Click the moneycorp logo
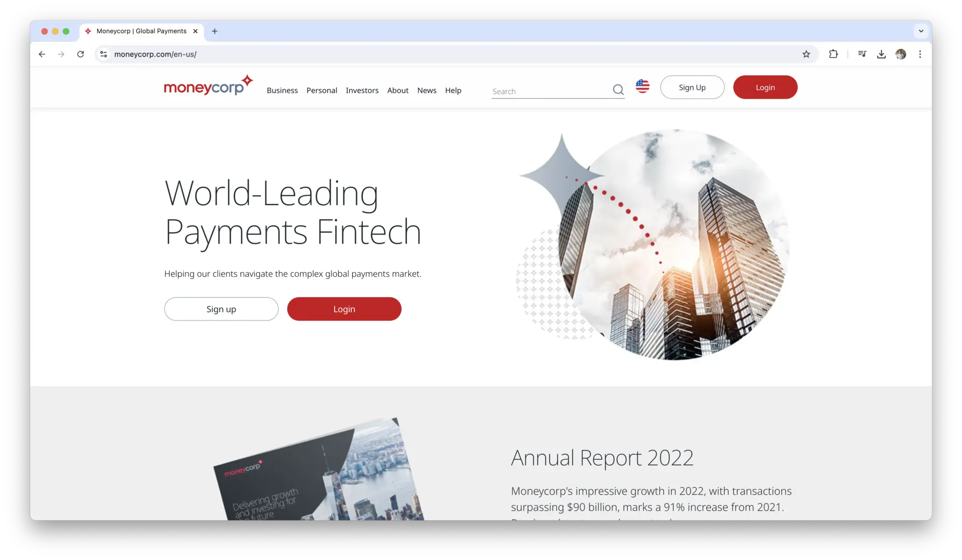 coord(209,86)
